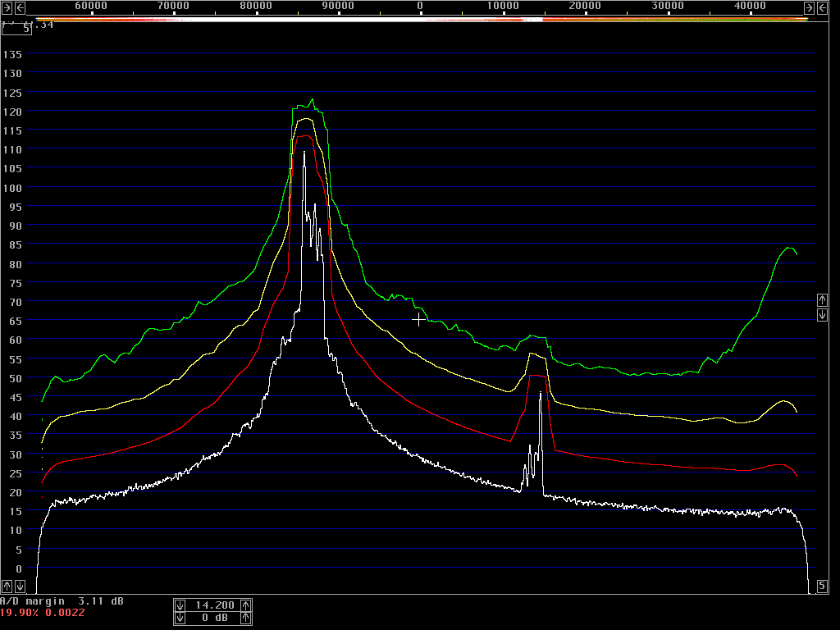Click the left-arrow button right of the 40000 frequency label
The image size is (840, 630).
pyautogui.click(x=822, y=7)
